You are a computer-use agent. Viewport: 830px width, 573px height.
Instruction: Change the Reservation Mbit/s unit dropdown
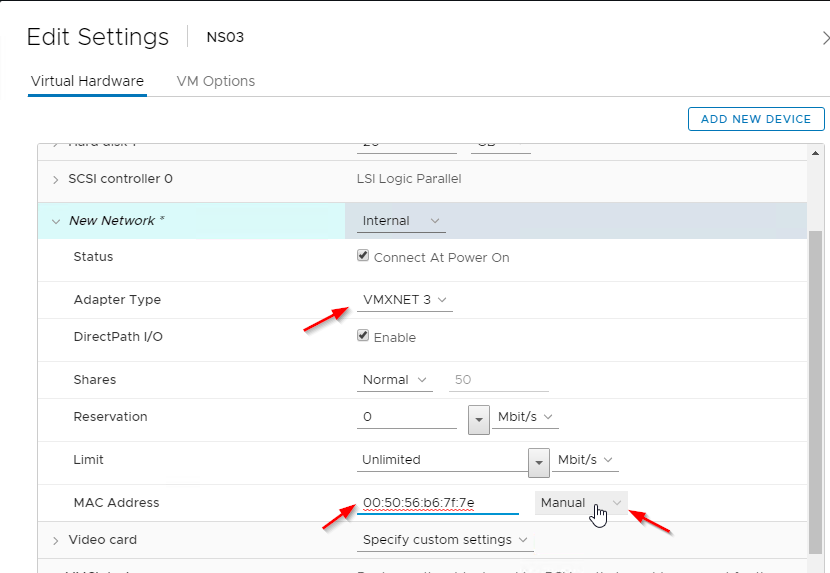click(x=526, y=417)
